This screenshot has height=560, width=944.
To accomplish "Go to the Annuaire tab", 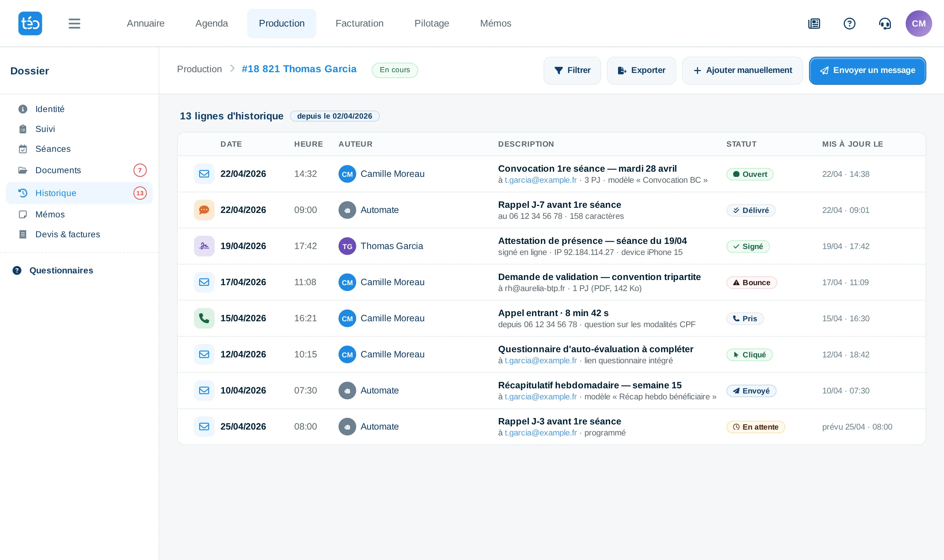I will 146,24.
